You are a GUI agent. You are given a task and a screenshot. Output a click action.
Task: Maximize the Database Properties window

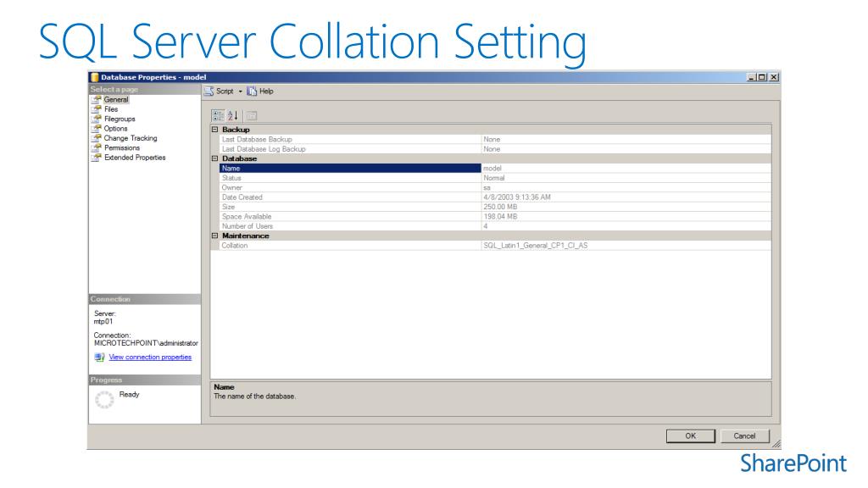[762, 77]
